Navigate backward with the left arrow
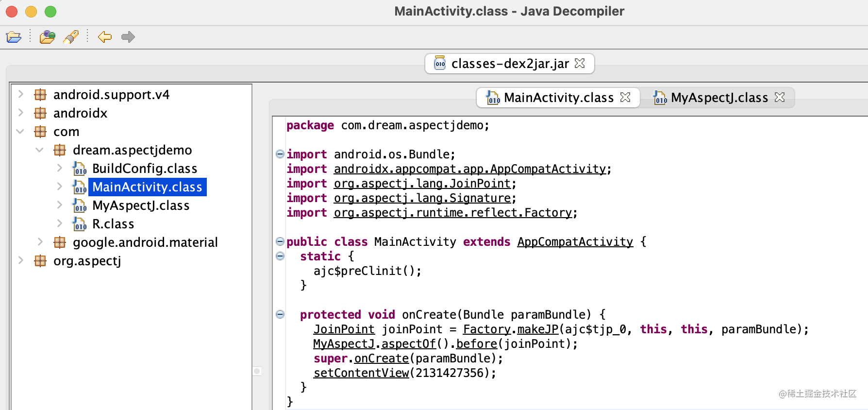Image resolution: width=868 pixels, height=410 pixels. point(104,37)
